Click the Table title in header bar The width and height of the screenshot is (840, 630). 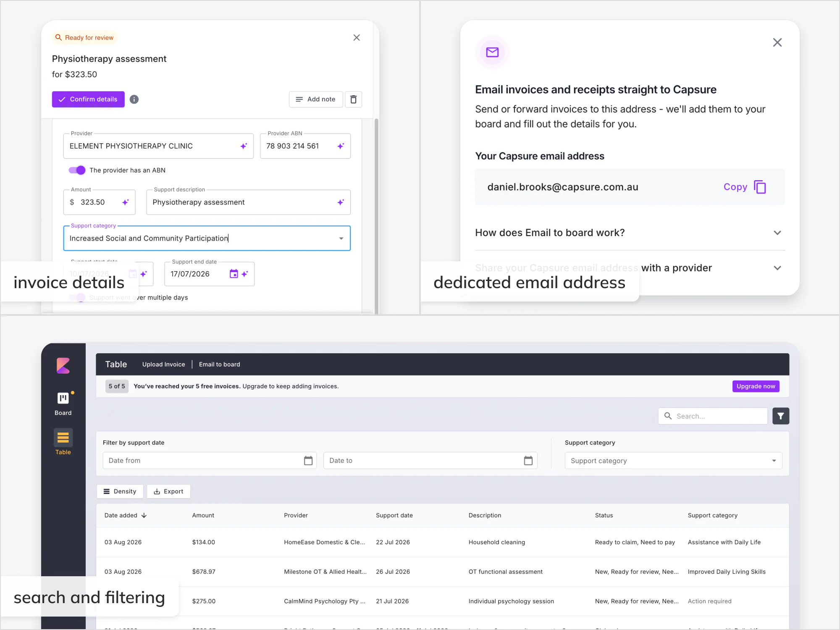click(x=116, y=365)
